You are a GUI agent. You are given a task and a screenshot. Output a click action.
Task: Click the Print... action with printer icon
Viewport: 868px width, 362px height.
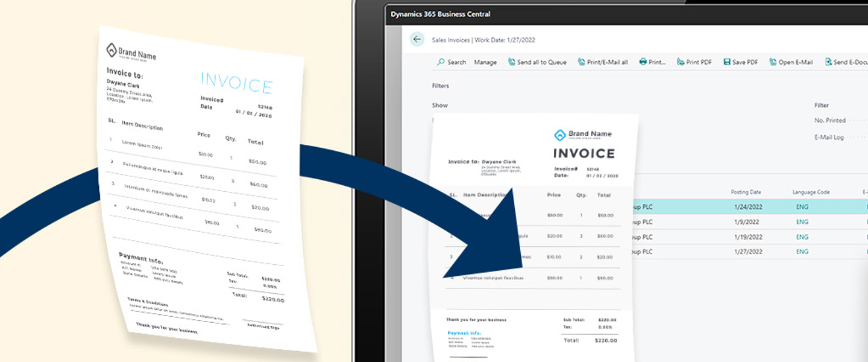click(x=652, y=62)
